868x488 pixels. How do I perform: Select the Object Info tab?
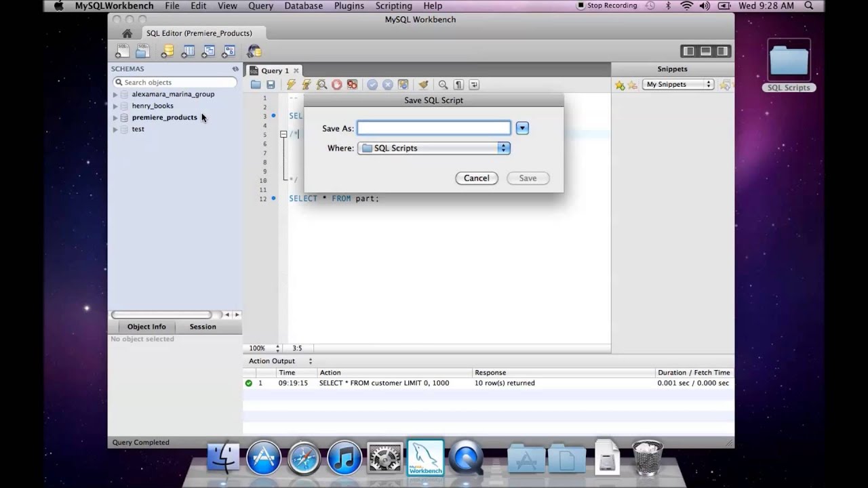tap(146, 327)
